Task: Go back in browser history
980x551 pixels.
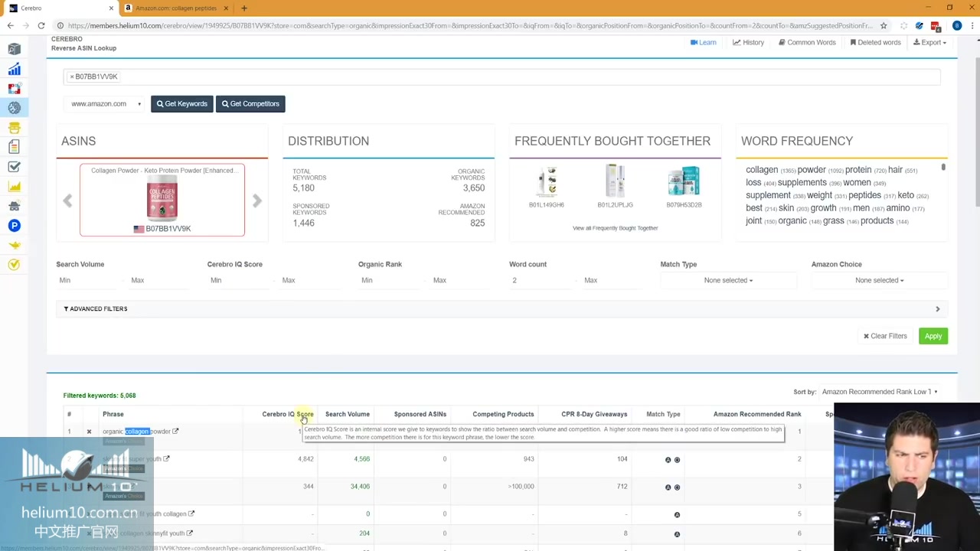Action: [10, 25]
